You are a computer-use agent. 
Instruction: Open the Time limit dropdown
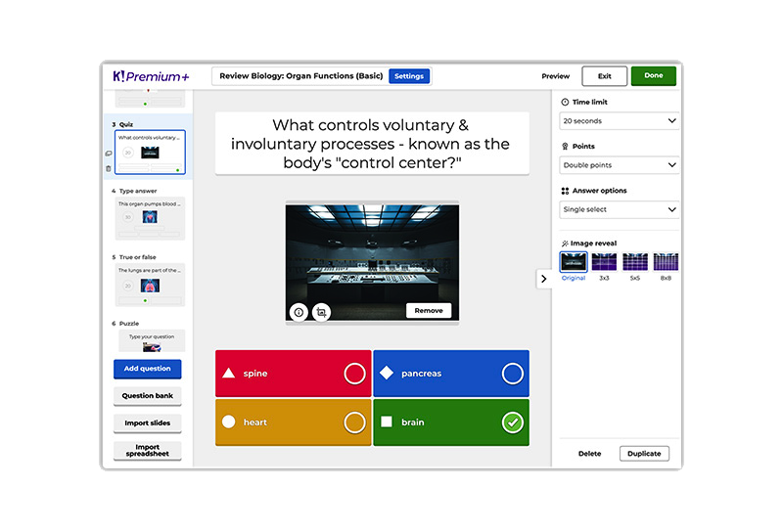click(620, 121)
